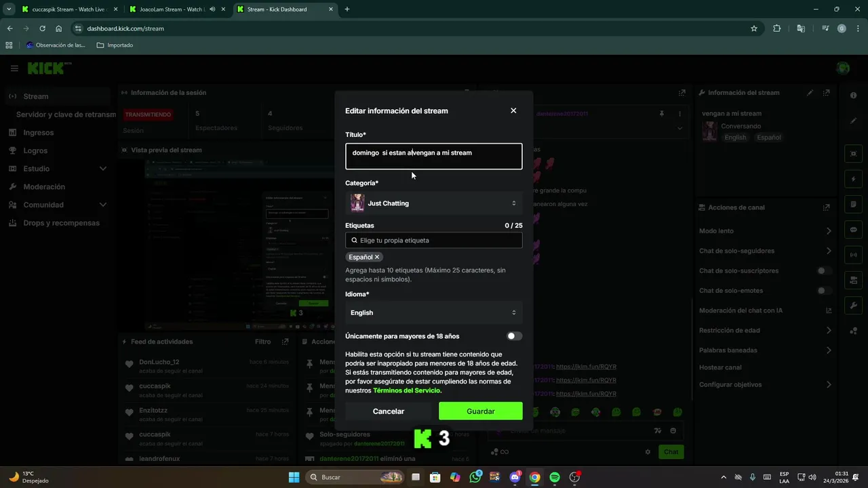Image resolution: width=868 pixels, height=488 pixels.
Task: Click the lightning bolt icon in right rail
Action: (854, 179)
